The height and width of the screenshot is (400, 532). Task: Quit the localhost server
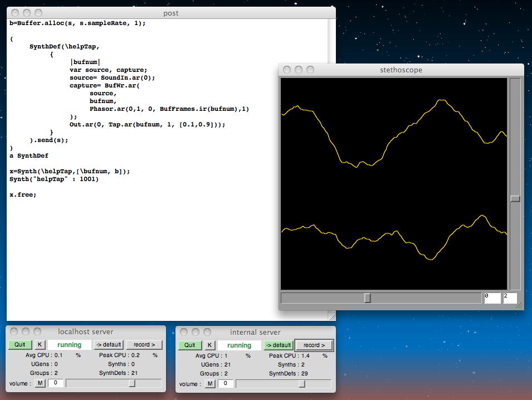pos(20,345)
